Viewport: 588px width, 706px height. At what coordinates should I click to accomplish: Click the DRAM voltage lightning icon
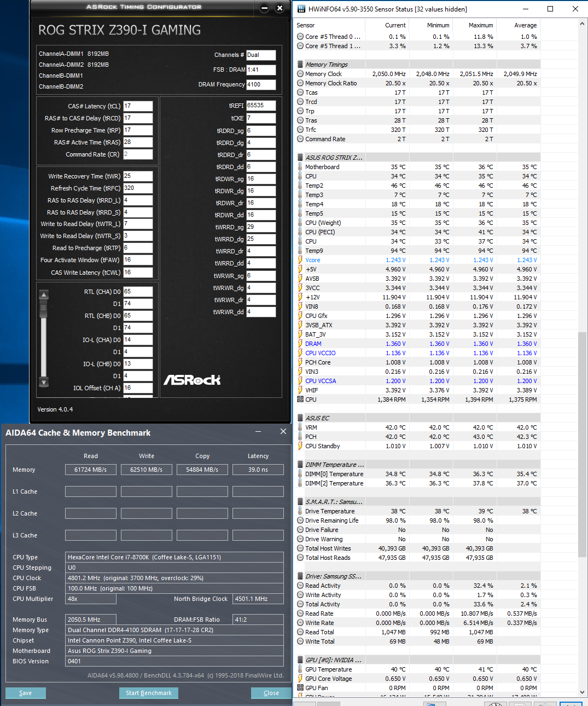pyautogui.click(x=300, y=344)
